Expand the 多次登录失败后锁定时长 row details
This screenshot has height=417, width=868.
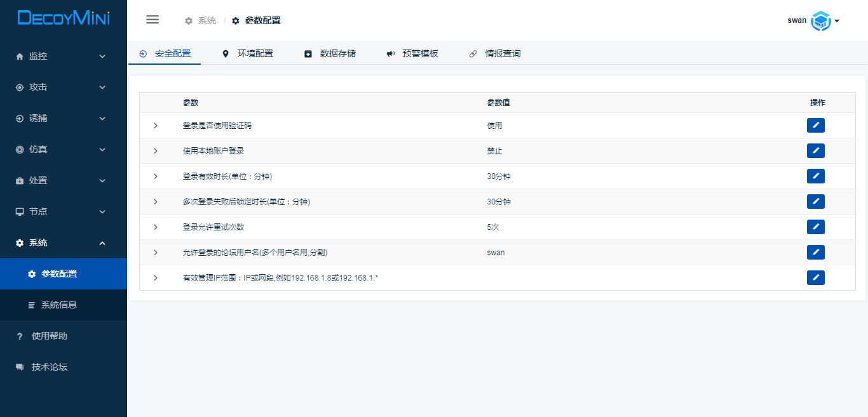pos(156,202)
